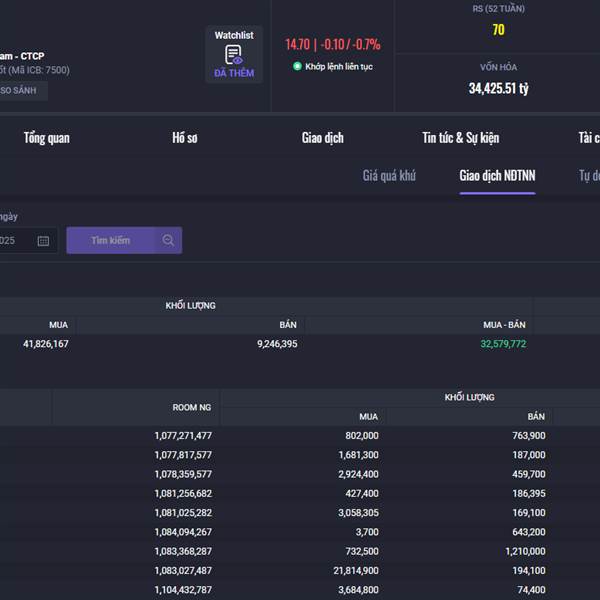
Task: Click buy volume 3,684,800
Action: point(358,590)
